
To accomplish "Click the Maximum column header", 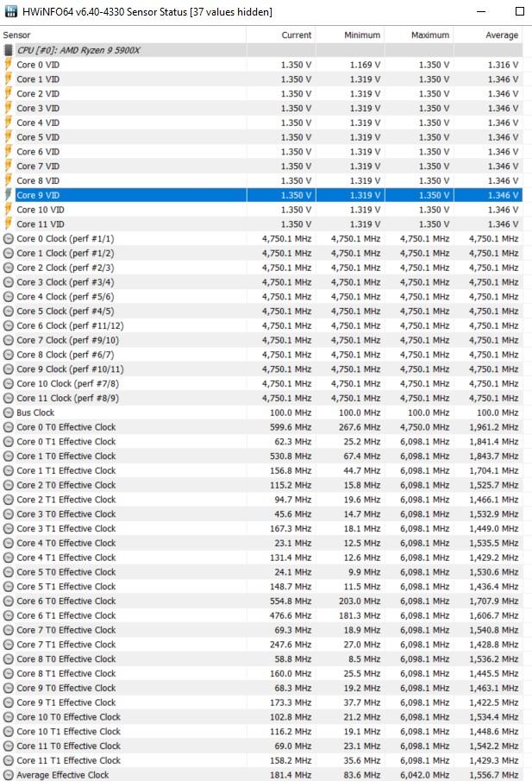I will coord(419,35).
